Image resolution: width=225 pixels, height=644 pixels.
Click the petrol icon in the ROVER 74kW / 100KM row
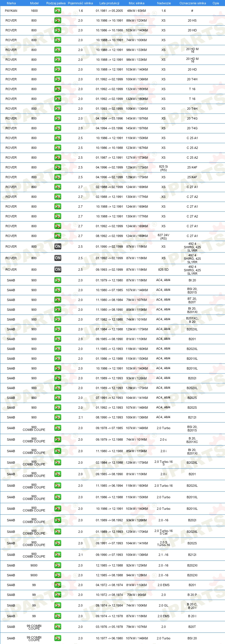[58, 40]
